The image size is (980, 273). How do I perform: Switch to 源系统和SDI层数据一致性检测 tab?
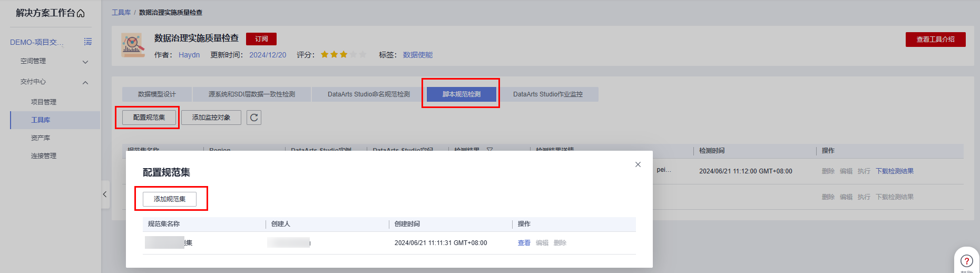[x=252, y=94]
